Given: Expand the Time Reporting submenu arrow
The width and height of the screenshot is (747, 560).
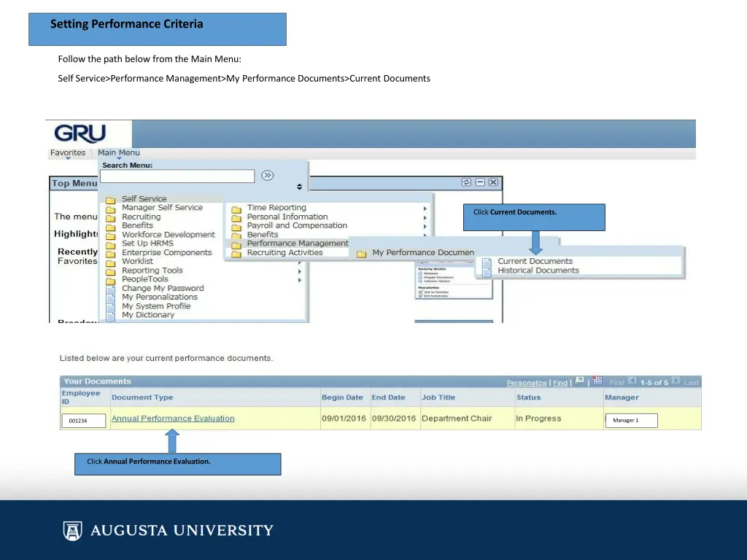Looking at the screenshot, I should (425, 209).
